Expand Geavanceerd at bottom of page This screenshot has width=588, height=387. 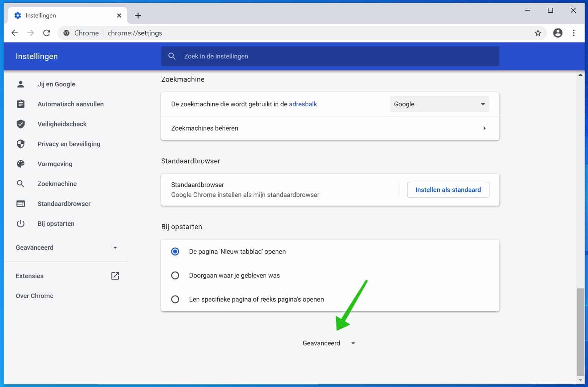pyautogui.click(x=329, y=343)
